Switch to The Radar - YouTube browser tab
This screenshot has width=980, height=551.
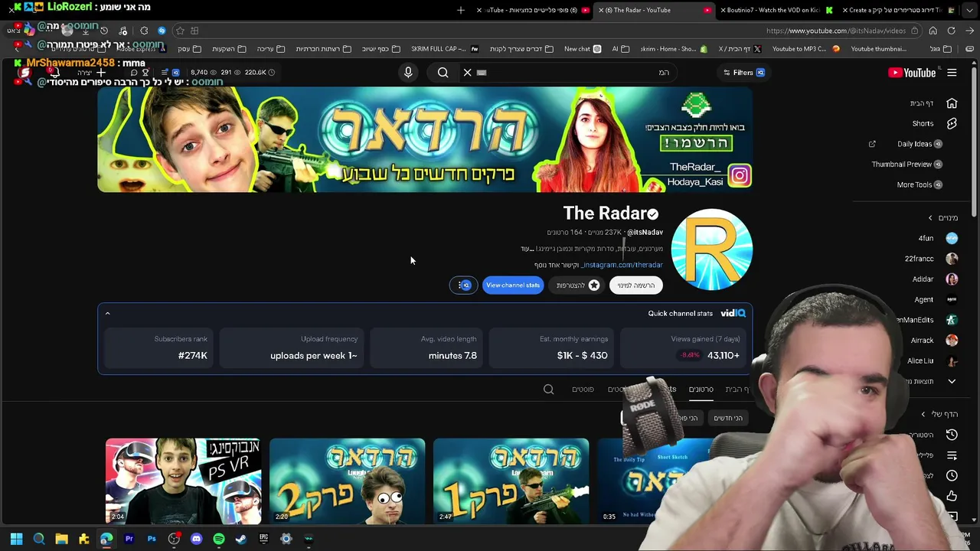pyautogui.click(x=655, y=10)
